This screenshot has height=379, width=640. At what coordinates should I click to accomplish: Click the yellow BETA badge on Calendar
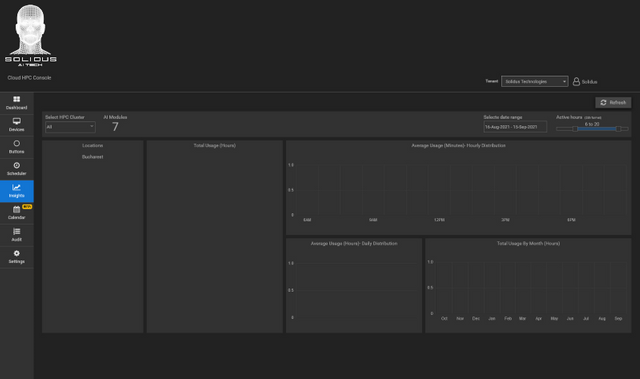[x=27, y=207]
